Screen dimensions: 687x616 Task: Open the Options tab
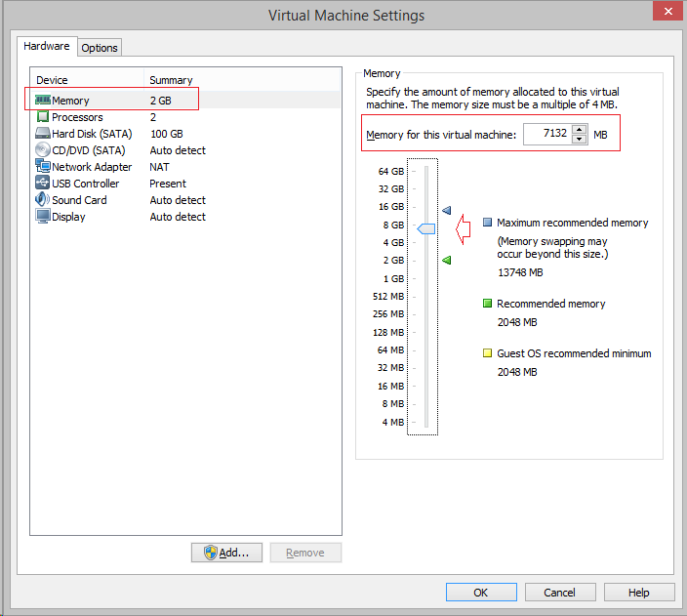[100, 48]
